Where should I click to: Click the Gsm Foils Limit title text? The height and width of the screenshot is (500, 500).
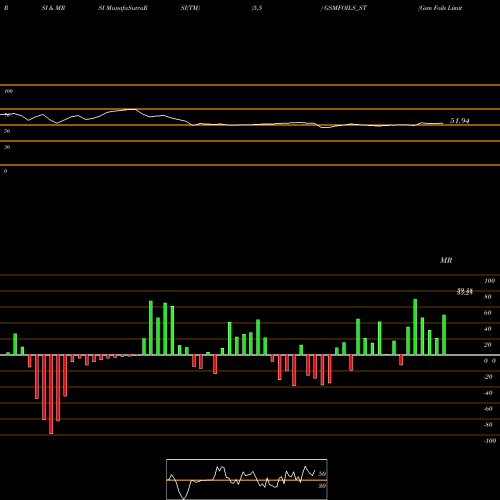(440, 8)
